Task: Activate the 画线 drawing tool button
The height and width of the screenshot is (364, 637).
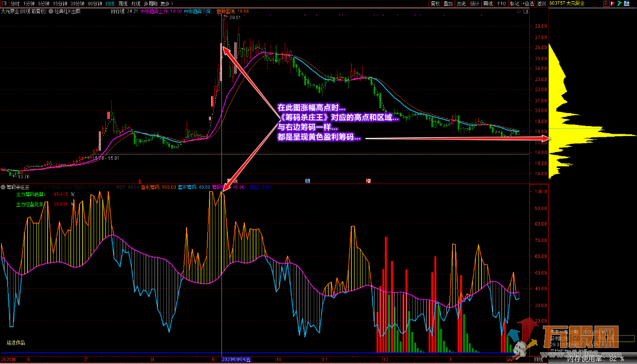Action: (x=488, y=3)
